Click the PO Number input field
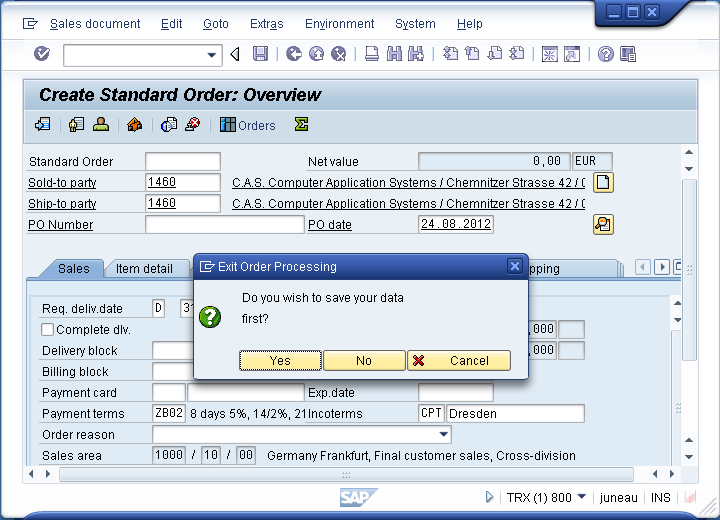 click(224, 225)
